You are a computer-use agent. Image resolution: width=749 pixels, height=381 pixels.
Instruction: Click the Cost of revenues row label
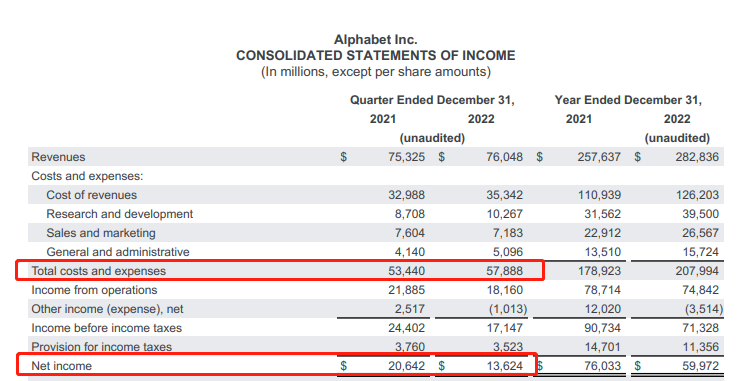[x=91, y=195]
